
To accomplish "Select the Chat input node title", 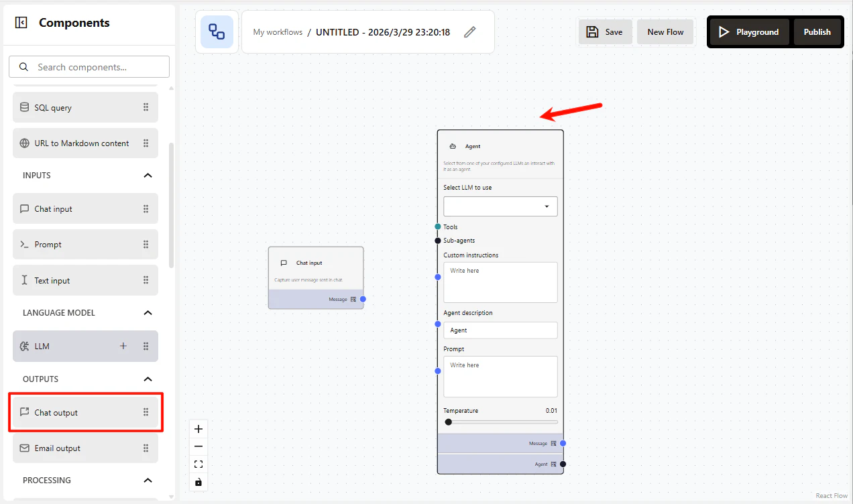I will [309, 263].
